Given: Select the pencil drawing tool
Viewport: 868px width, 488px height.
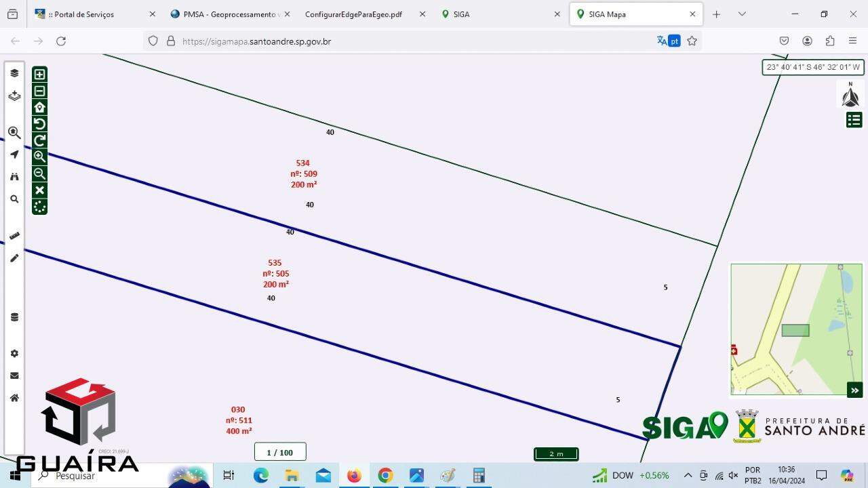Looking at the screenshot, I should click(x=14, y=258).
